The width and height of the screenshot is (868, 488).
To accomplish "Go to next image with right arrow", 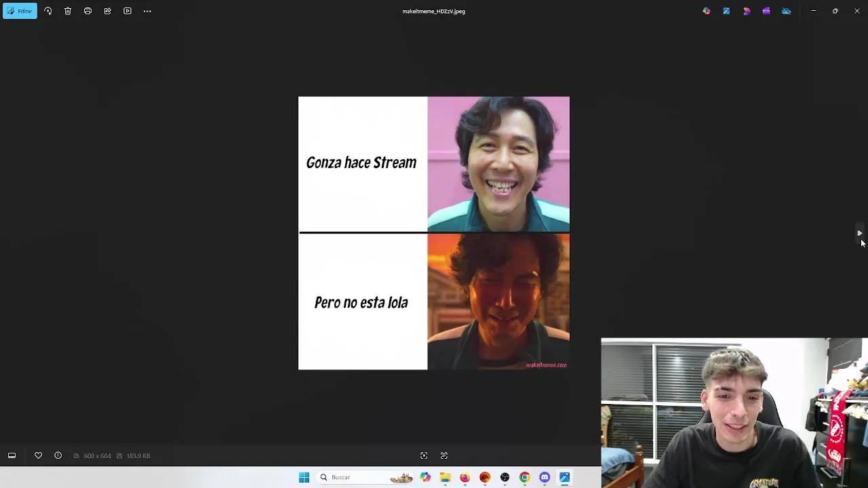I will tap(859, 233).
